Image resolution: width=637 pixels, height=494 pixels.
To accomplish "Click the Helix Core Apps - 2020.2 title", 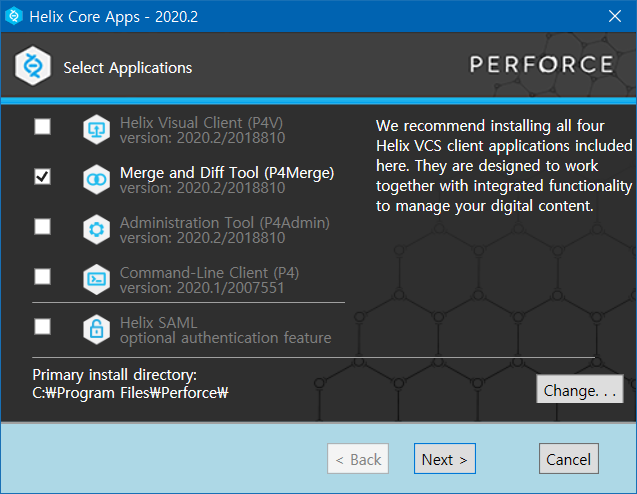I will pyautogui.click(x=114, y=17).
